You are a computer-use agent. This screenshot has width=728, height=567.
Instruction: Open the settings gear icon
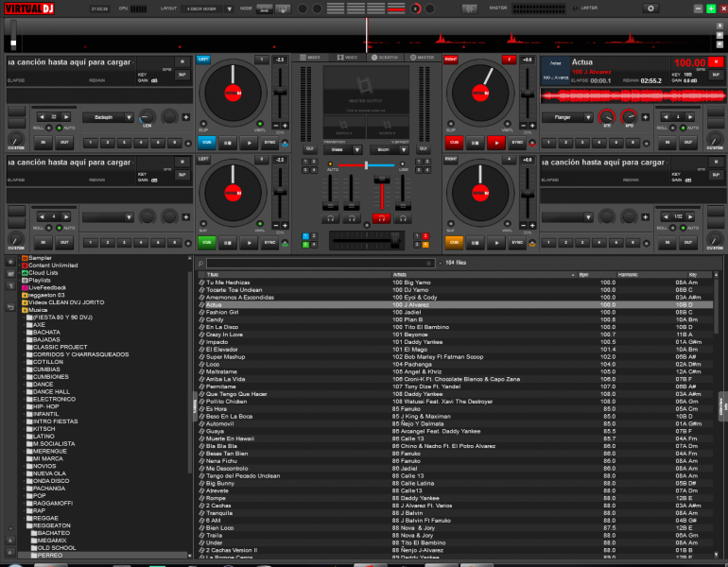pos(650,9)
